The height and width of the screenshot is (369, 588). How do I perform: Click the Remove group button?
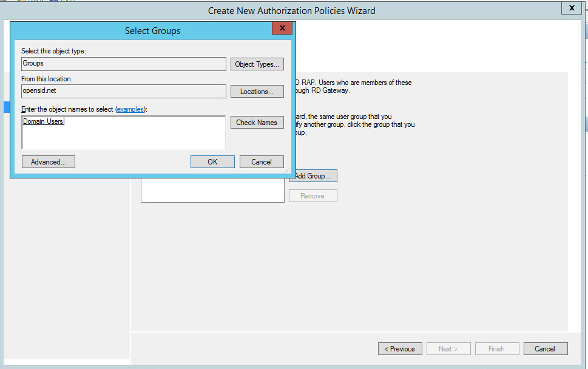tap(313, 196)
